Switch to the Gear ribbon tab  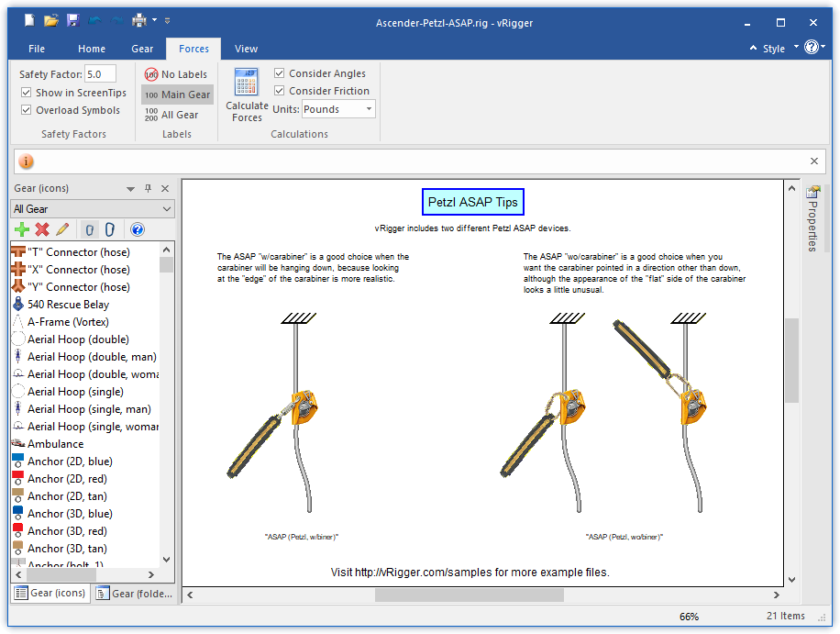coord(142,49)
